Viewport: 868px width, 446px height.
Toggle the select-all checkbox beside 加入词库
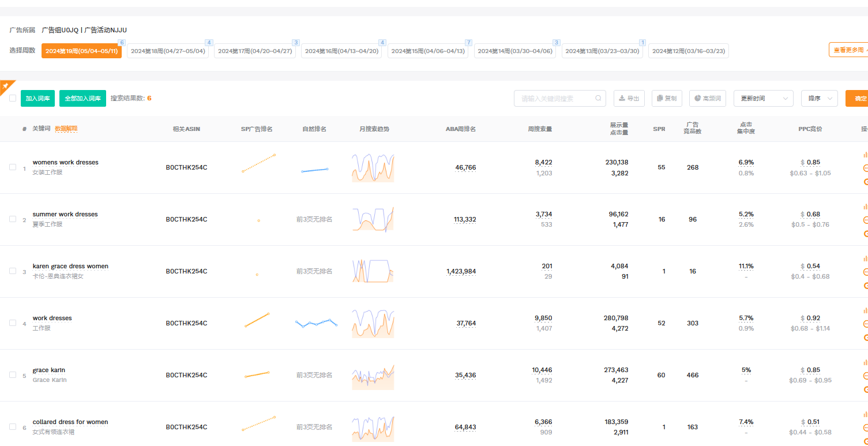13,98
